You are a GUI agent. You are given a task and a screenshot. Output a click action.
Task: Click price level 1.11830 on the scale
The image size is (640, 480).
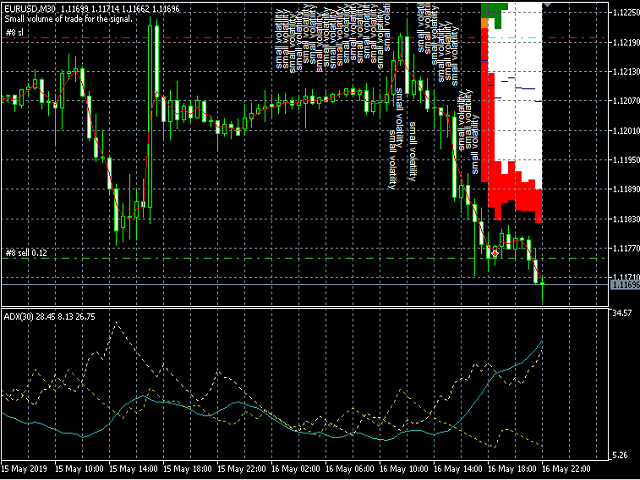[x=626, y=219]
